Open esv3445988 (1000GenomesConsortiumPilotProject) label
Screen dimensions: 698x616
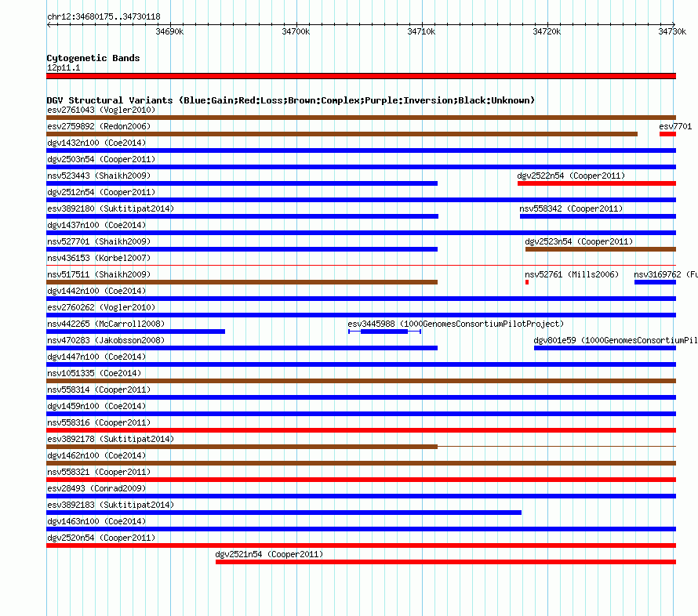(456, 324)
